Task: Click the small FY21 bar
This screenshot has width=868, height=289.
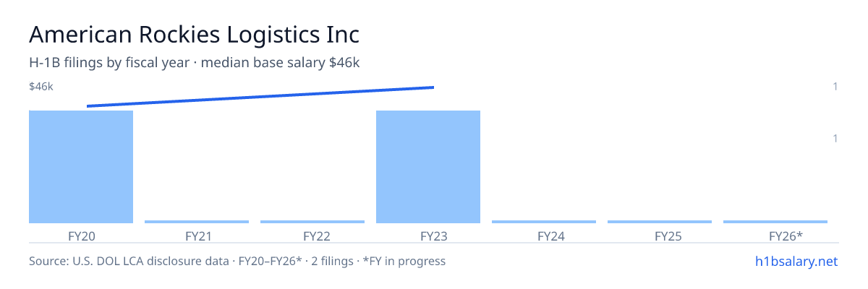Action: point(197,222)
